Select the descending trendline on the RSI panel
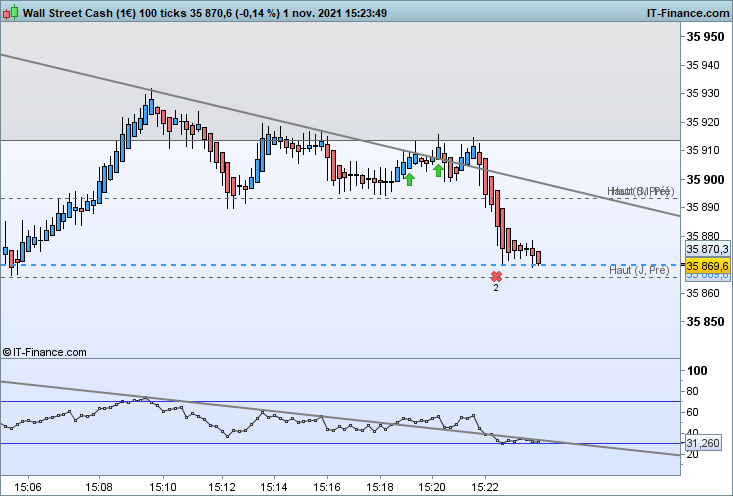The height and width of the screenshot is (496, 733). pyautogui.click(x=340, y=418)
